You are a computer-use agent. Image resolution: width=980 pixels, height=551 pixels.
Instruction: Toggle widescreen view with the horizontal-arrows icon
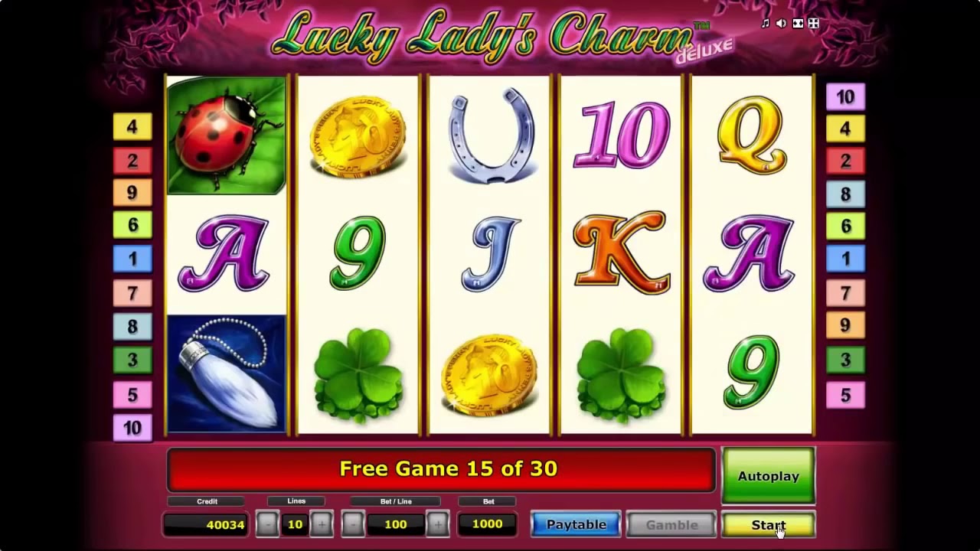pyautogui.click(x=798, y=24)
